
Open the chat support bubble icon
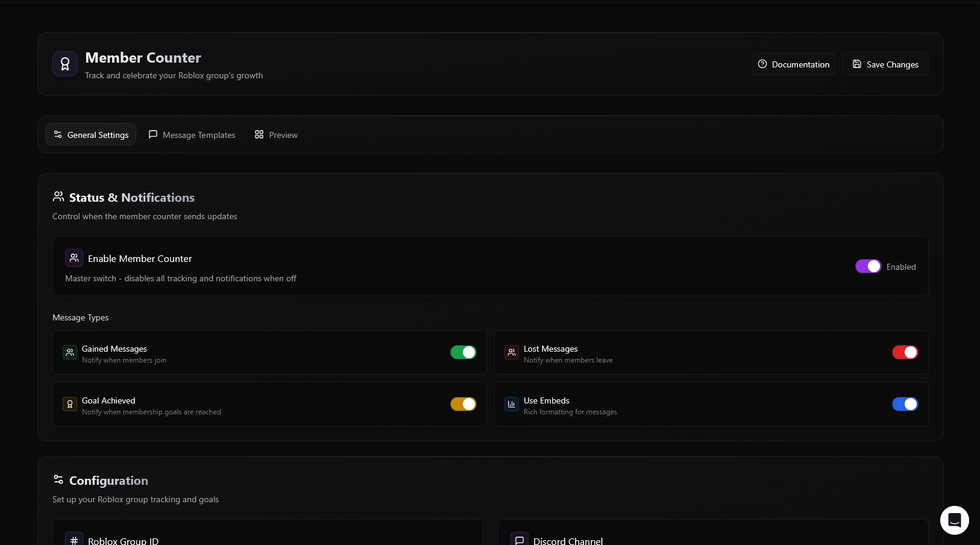coord(954,520)
